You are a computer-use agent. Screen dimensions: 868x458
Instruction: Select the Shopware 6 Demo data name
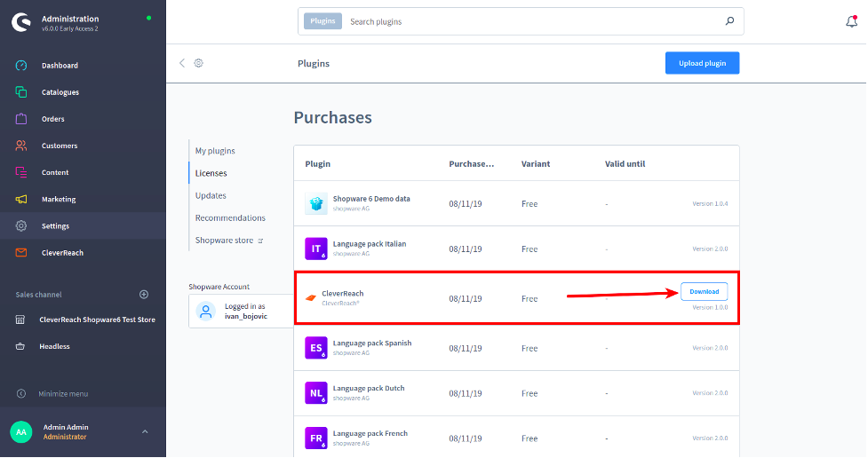point(371,199)
